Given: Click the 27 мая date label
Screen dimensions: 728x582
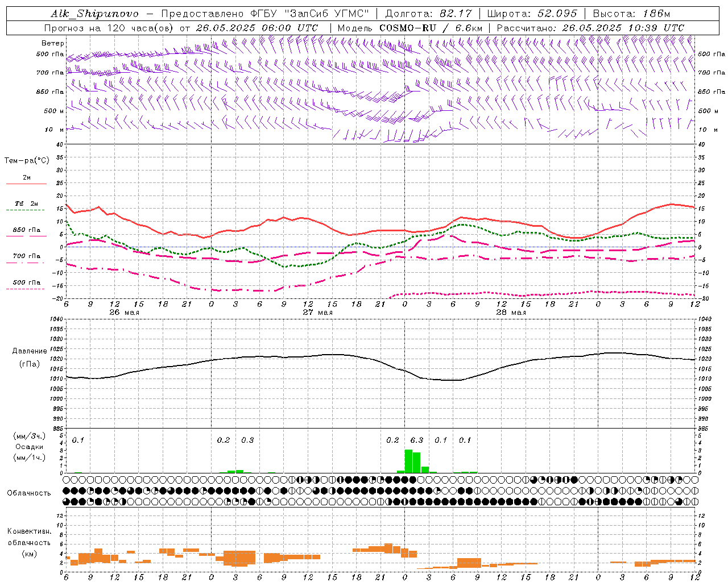Looking at the screenshot, I should (x=318, y=313).
